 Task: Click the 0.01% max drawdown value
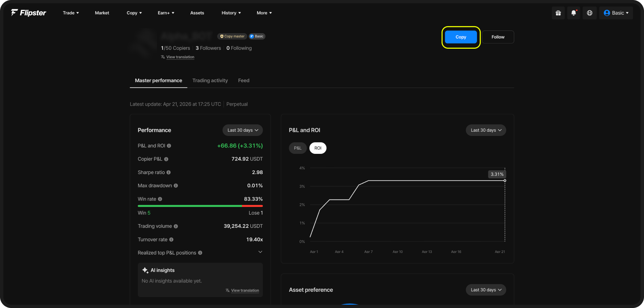(x=255, y=186)
